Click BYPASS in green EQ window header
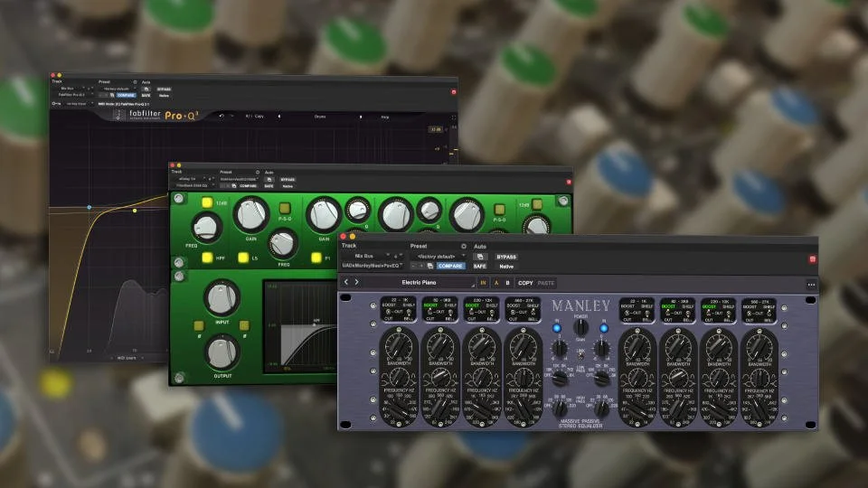This screenshot has width=868, height=488. (288, 179)
